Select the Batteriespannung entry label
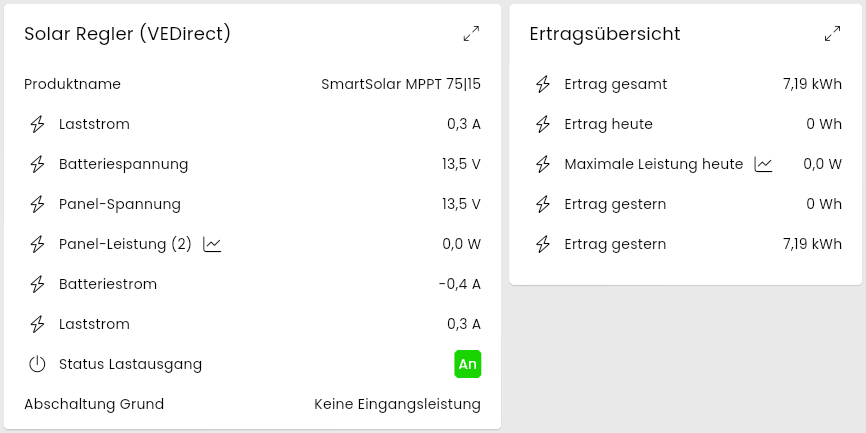This screenshot has width=866, height=433. [x=123, y=164]
